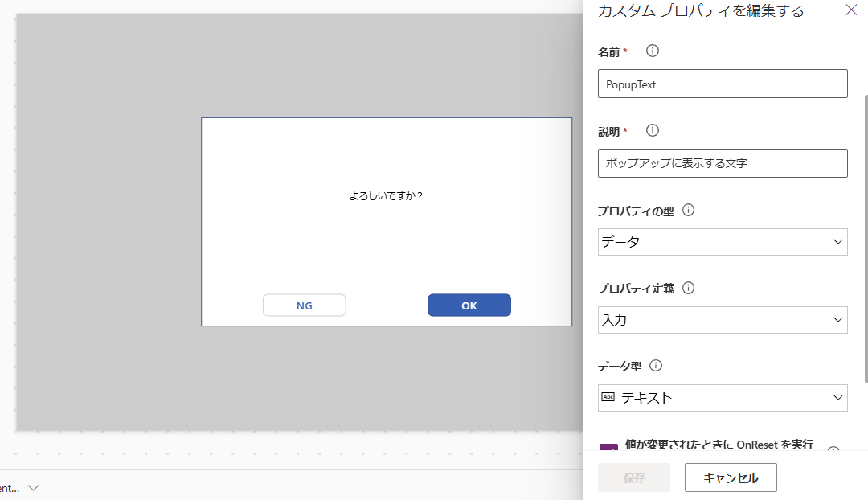
Task: Select the よろしいですか？ label on canvas
Action: [387, 196]
